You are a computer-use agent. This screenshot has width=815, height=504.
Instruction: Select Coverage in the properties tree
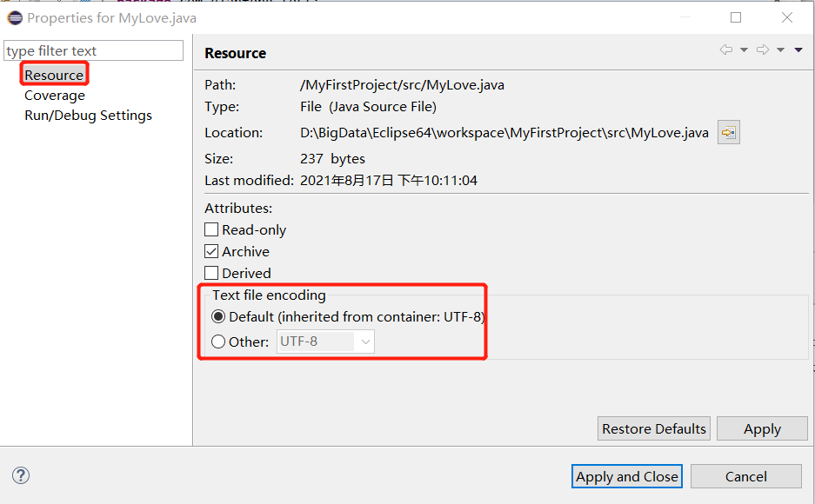[x=55, y=96]
